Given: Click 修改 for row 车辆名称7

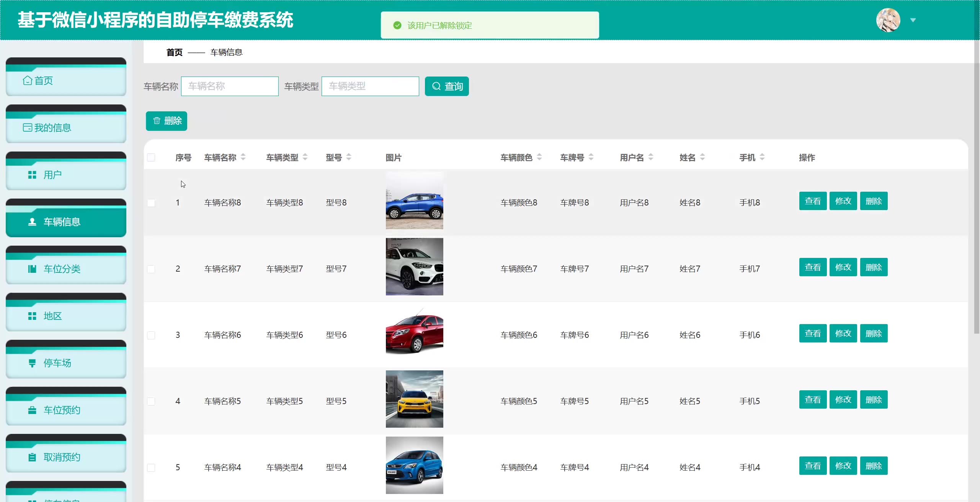Looking at the screenshot, I should tap(843, 267).
